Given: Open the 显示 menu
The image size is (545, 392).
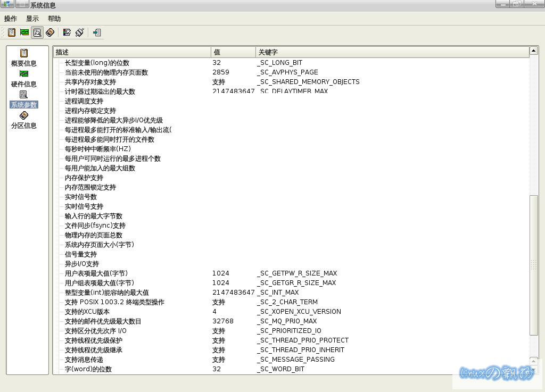Looking at the screenshot, I should point(32,19).
